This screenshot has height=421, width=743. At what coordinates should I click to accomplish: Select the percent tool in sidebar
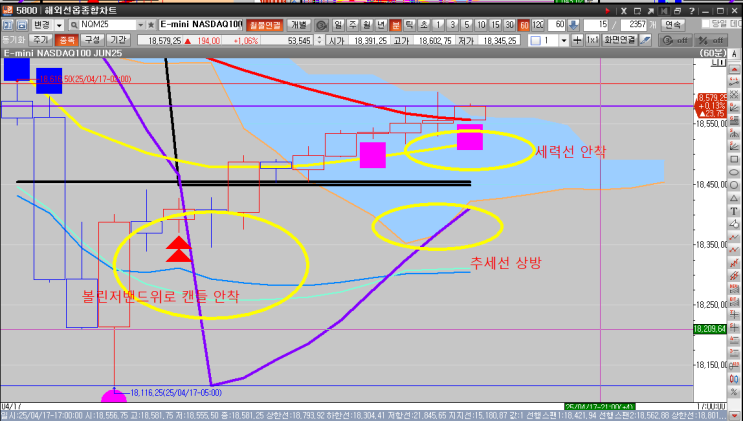pyautogui.click(x=734, y=392)
